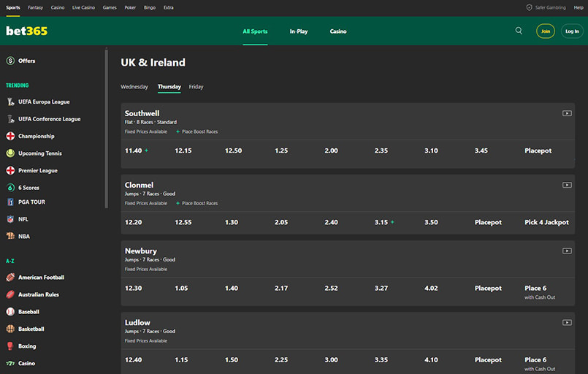This screenshot has width=588, height=374.
Task: Open Southwell live stream video icon
Action: pos(567,113)
